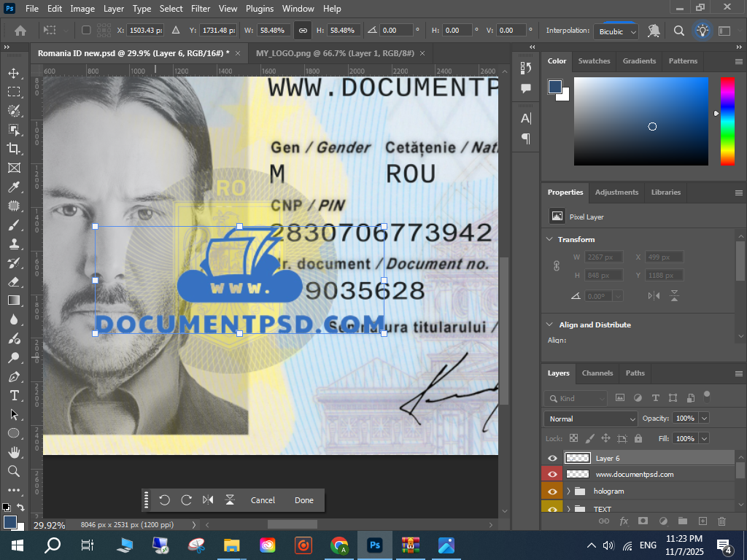Choose the Clone Stamp tool
The image size is (747, 560).
click(x=14, y=244)
